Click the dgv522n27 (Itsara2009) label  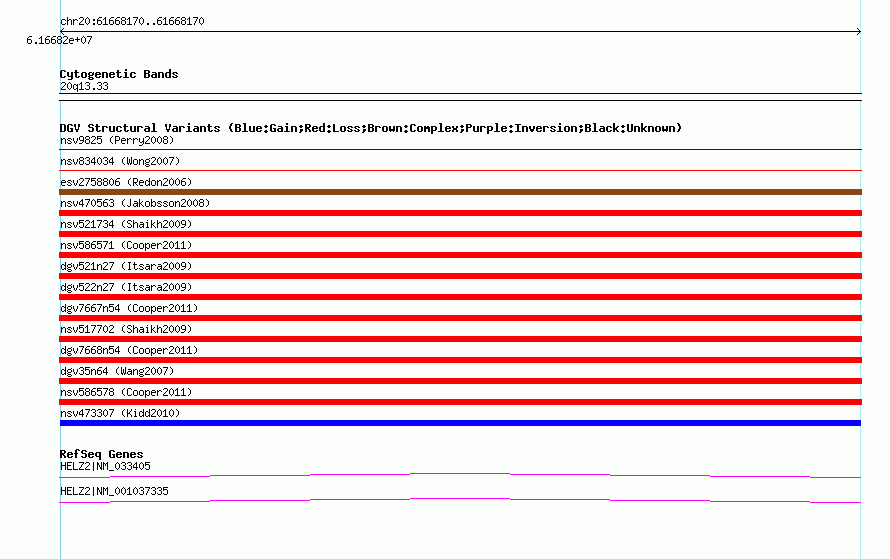tap(126, 287)
